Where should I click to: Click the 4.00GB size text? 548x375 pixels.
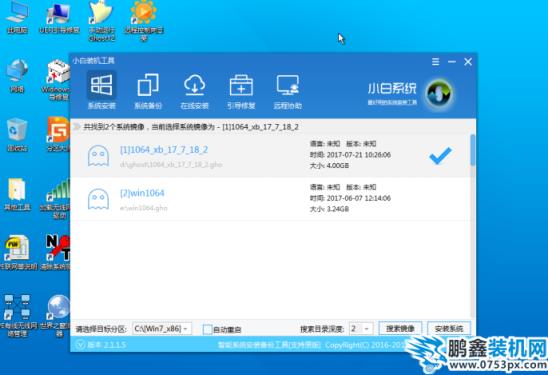coord(337,166)
